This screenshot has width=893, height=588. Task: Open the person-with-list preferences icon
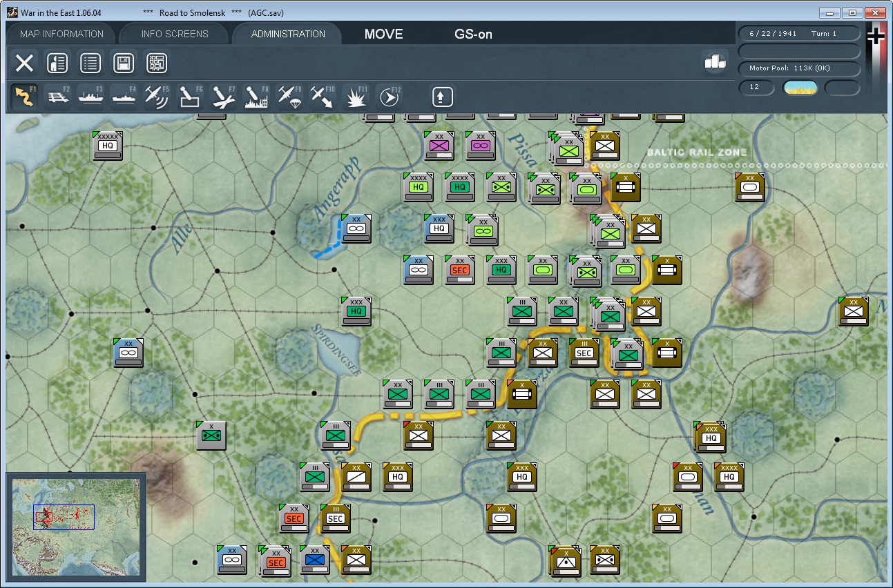tap(57, 63)
